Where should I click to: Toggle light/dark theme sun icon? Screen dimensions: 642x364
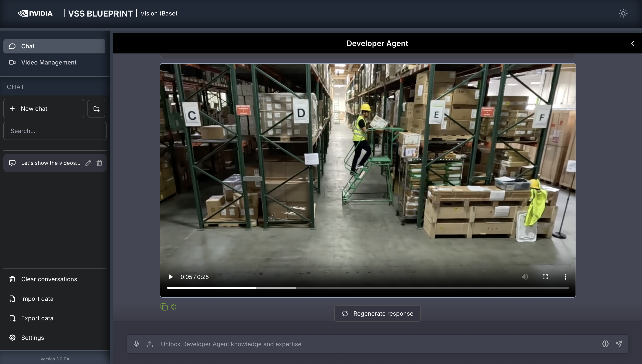click(623, 13)
